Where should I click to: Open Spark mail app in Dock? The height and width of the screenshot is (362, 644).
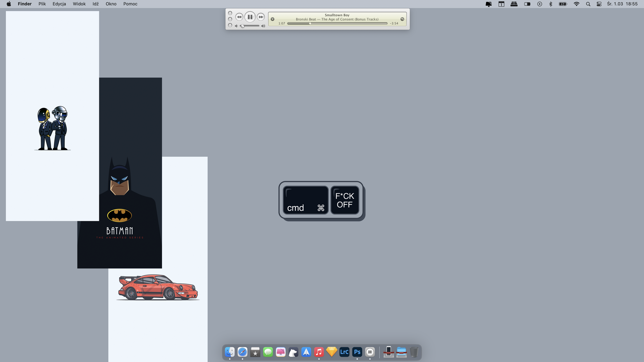coord(306,352)
